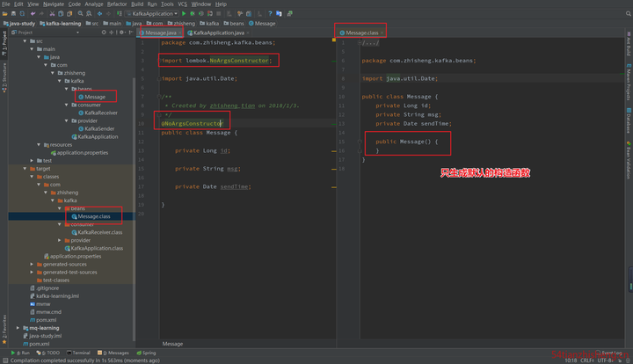Click the Debug bug icon
This screenshot has height=364, width=633.
(193, 14)
